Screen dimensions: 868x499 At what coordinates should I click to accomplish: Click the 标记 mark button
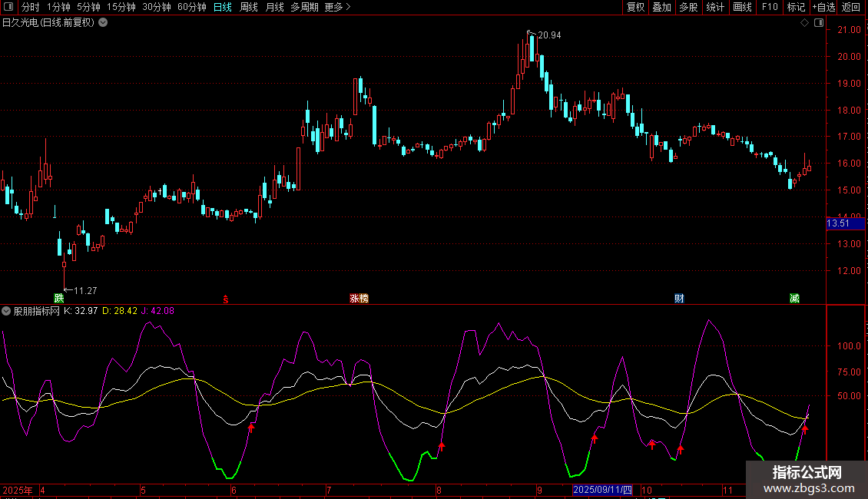(x=796, y=7)
